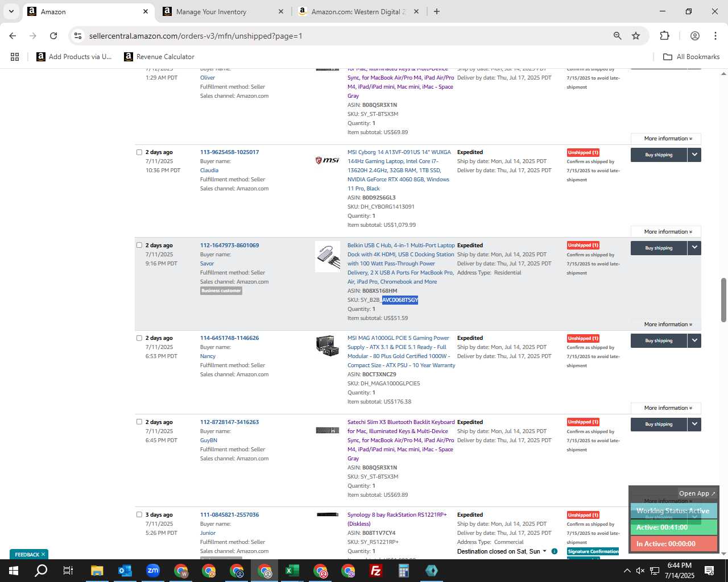Screen dimensions: 728x582
Task: Close the FEEDBACK tab
Action: click(x=43, y=555)
